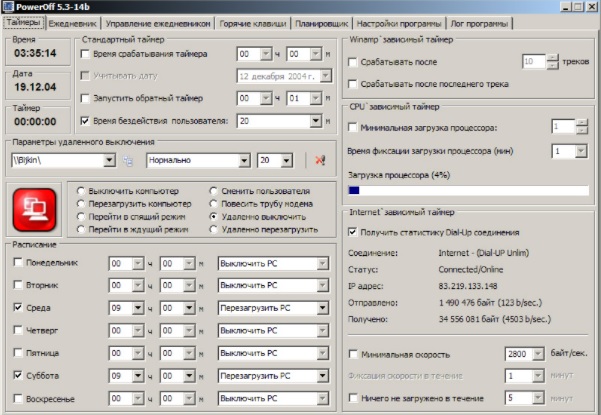Select Перейти в спящий режим option
Viewport: 601px width, 415px height.
coord(80,217)
